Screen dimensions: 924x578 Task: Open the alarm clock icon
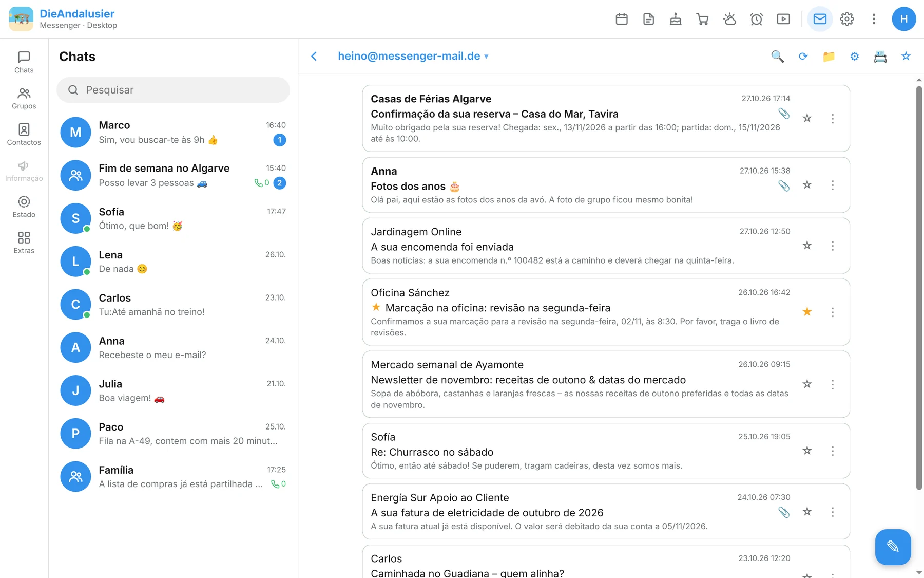coord(757,19)
